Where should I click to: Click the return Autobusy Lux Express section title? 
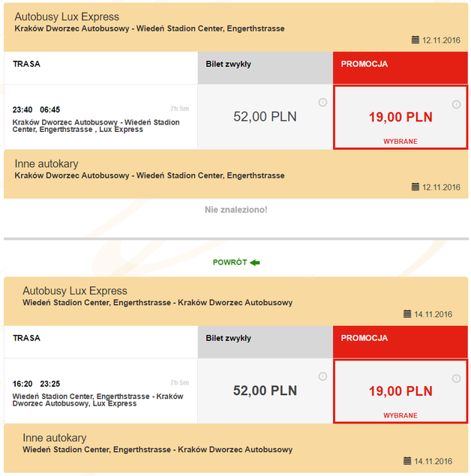75,291
